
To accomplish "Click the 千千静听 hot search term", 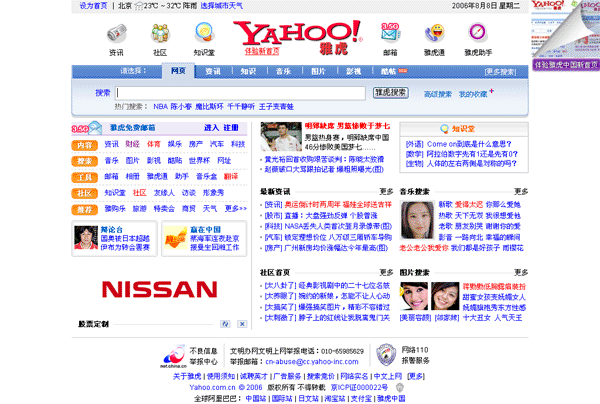I will [x=241, y=107].
